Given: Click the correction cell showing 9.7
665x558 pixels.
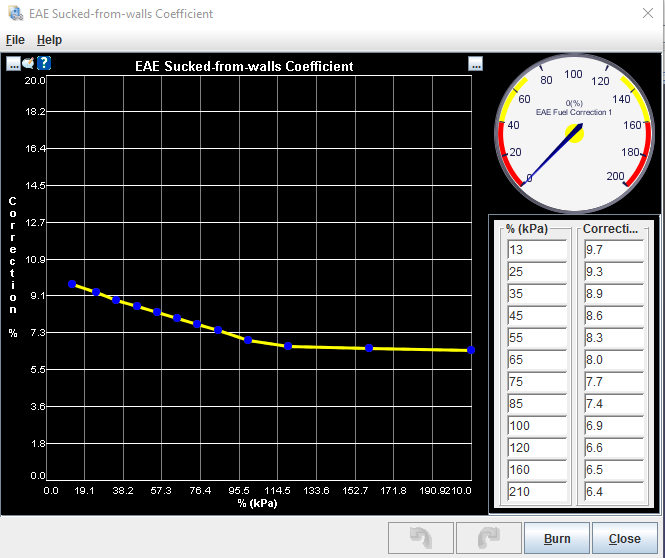Looking at the screenshot, I should click(x=614, y=250).
